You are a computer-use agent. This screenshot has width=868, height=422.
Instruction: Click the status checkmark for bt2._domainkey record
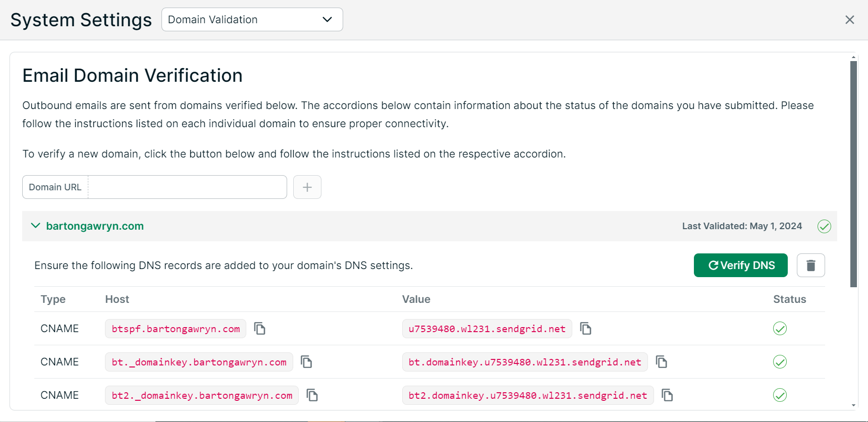780,395
